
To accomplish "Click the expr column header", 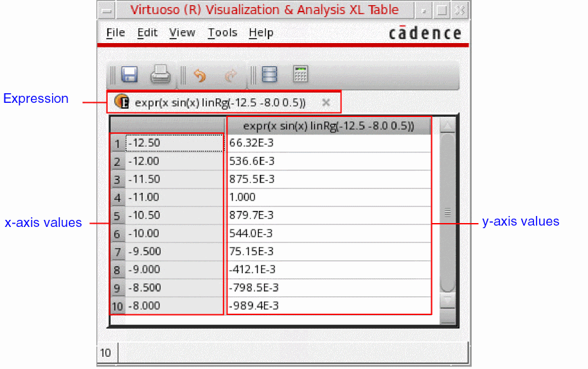I will [x=328, y=125].
